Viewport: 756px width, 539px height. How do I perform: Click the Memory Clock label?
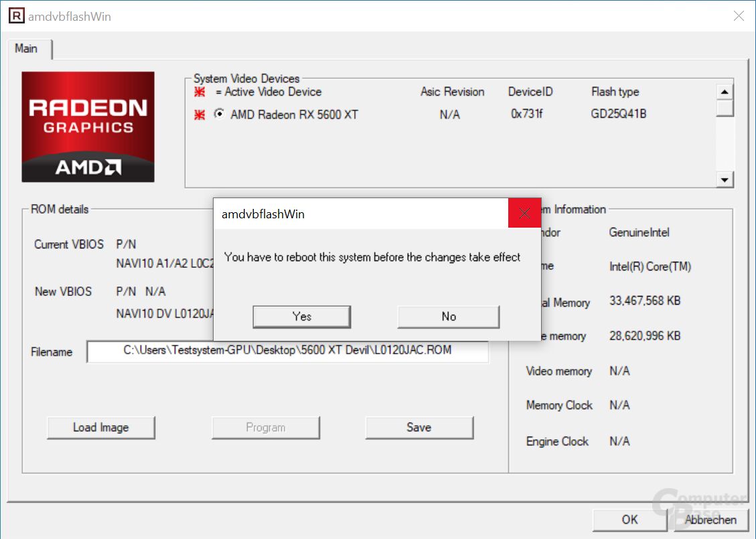point(559,406)
